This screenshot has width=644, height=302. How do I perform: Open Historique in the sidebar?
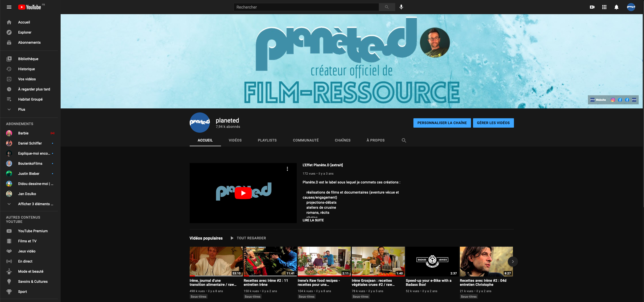pos(30,69)
